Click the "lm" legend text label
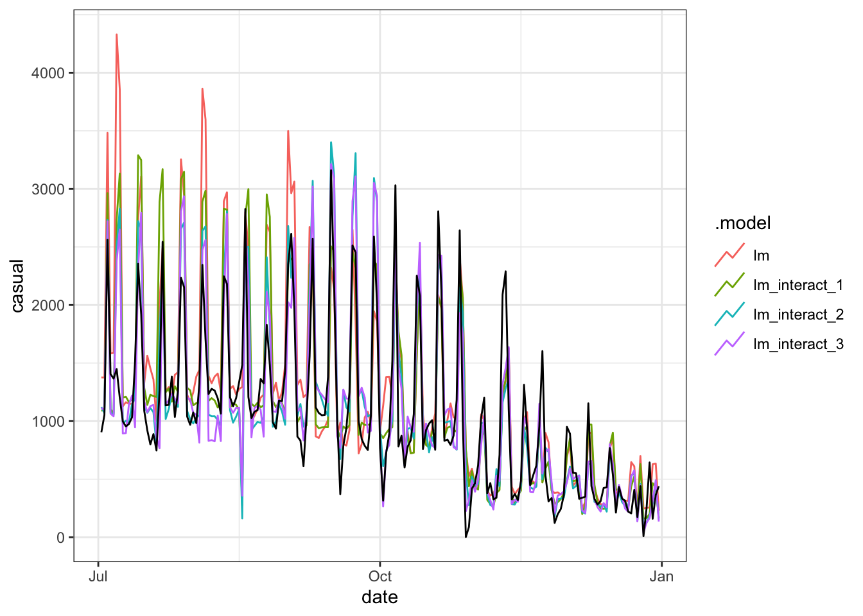This screenshot has width=863, height=616. click(x=761, y=255)
